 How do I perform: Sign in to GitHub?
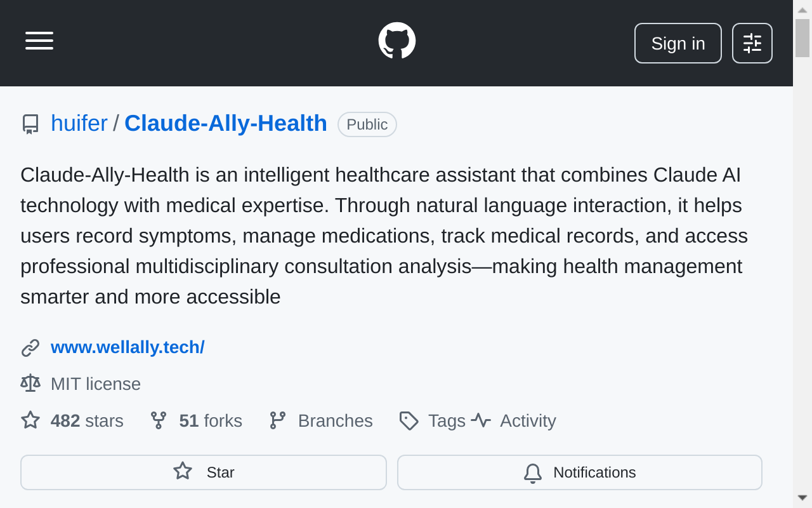tap(678, 43)
